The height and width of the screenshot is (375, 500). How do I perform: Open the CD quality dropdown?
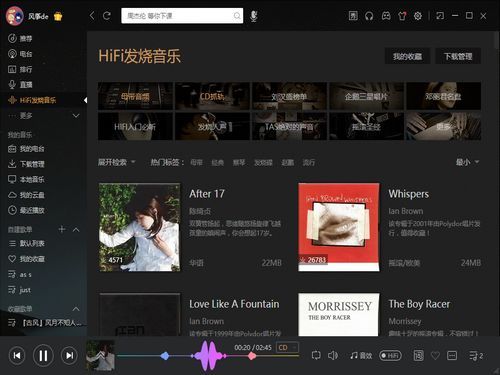287,347
